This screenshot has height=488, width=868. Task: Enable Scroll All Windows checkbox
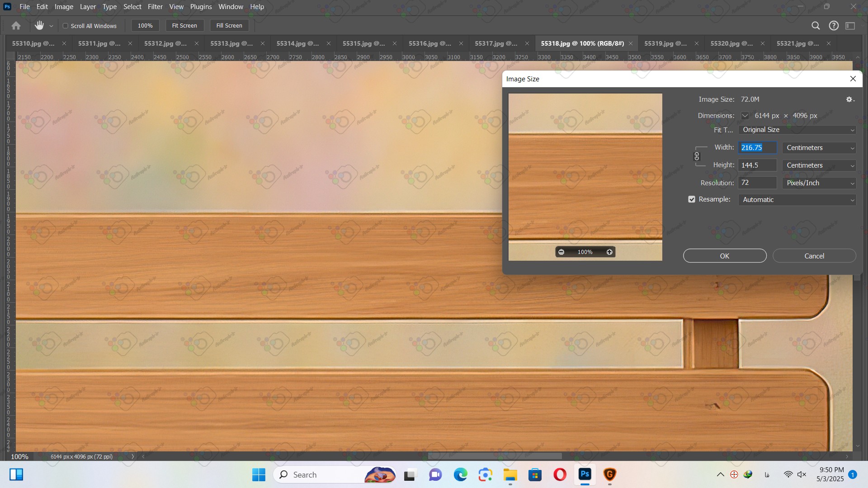tap(66, 26)
